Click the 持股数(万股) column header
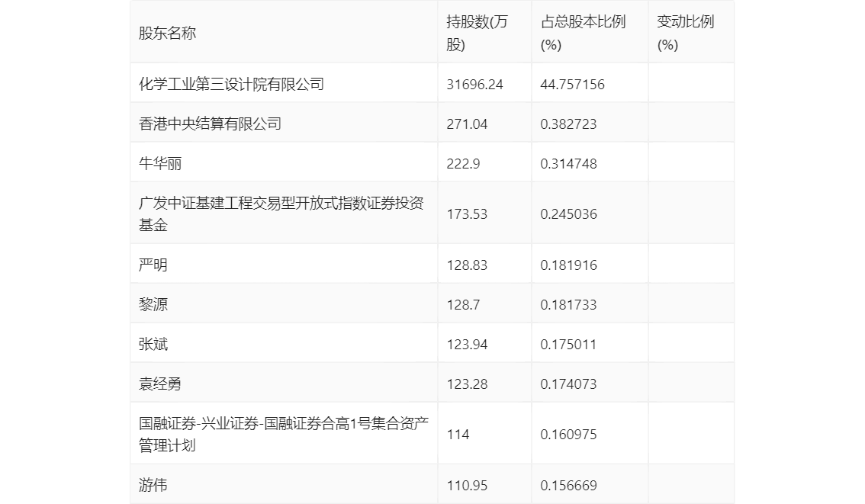The height and width of the screenshot is (504, 865). (478, 33)
